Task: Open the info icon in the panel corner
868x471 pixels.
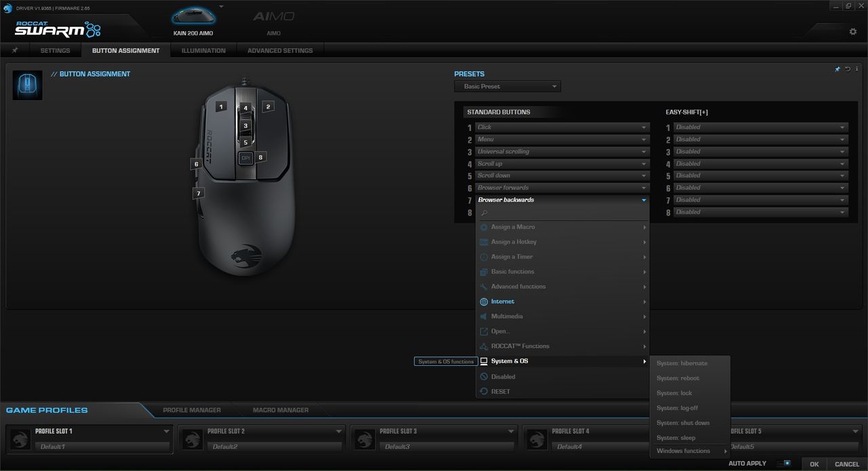Action: [856, 69]
